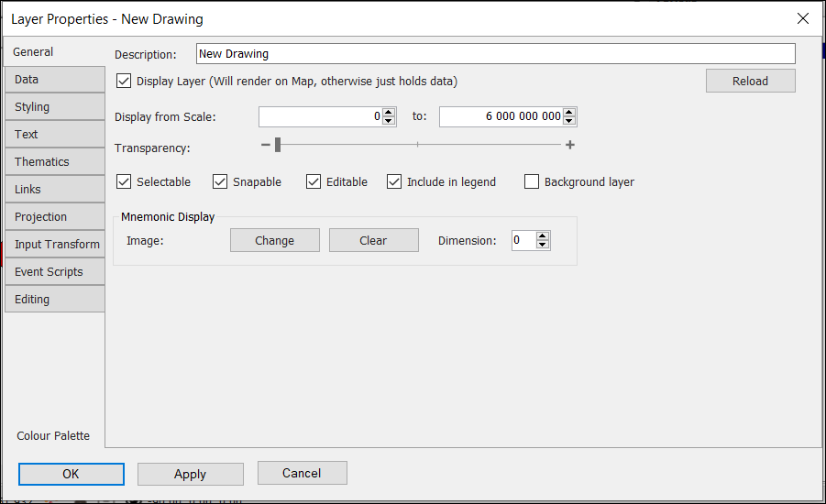This screenshot has width=826, height=504.
Task: Select the Event Scripts tab
Action: pos(54,272)
